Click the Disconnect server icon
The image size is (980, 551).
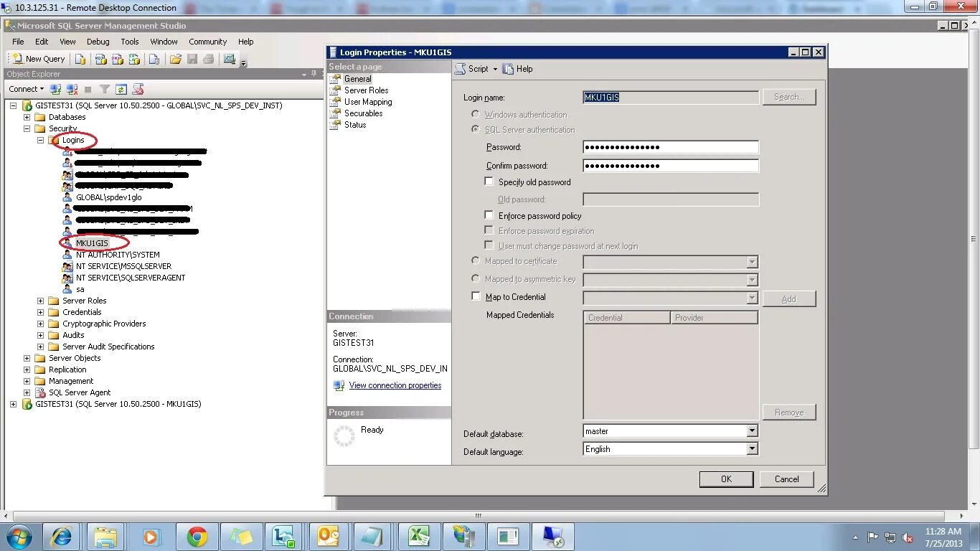[x=72, y=89]
